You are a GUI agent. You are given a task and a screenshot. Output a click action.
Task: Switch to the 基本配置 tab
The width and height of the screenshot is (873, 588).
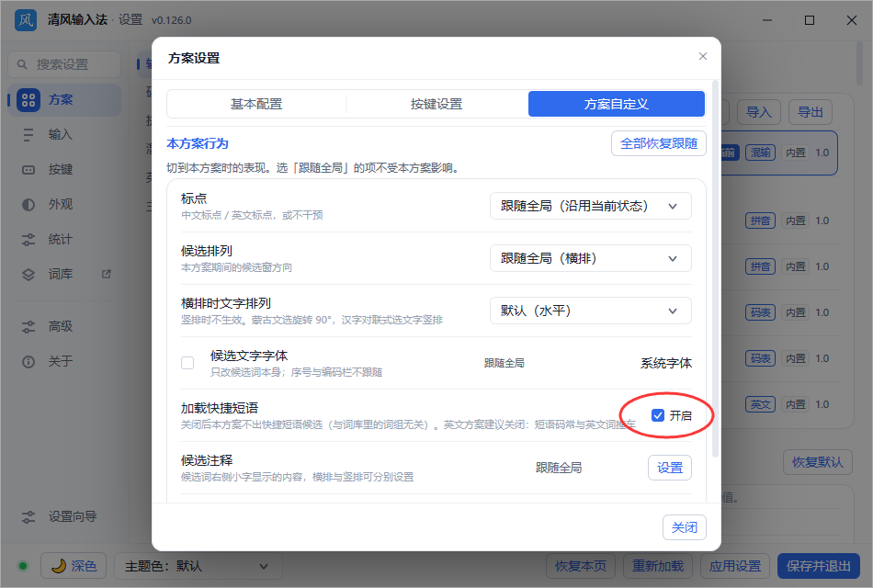click(256, 104)
